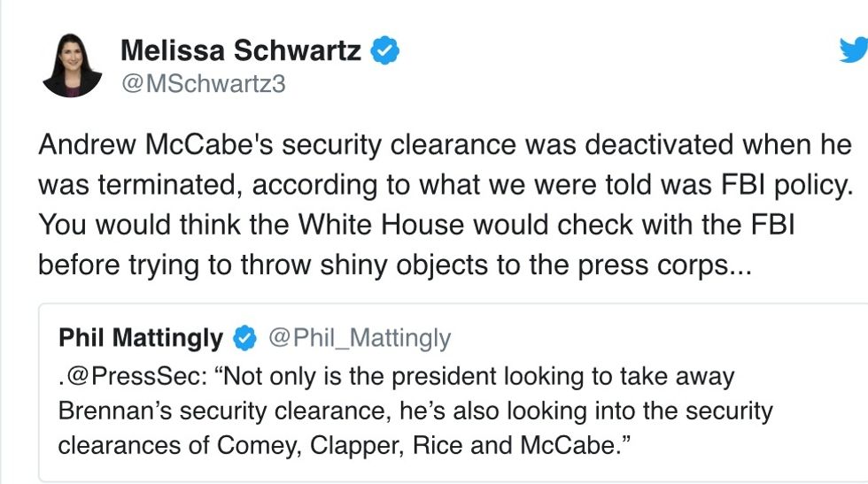
Task: Click the Twitter bird logo
Action: 853,51
